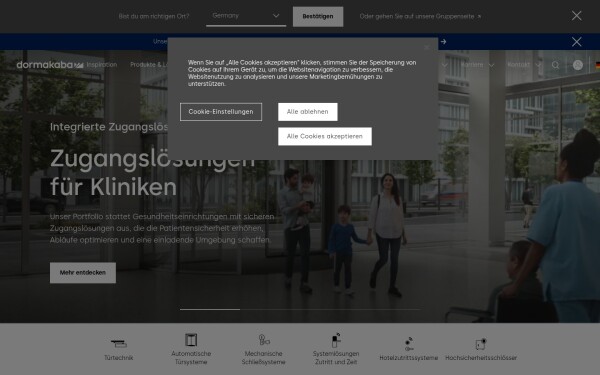Click the hero carousel progress bar
600x375 pixels.
300,309
